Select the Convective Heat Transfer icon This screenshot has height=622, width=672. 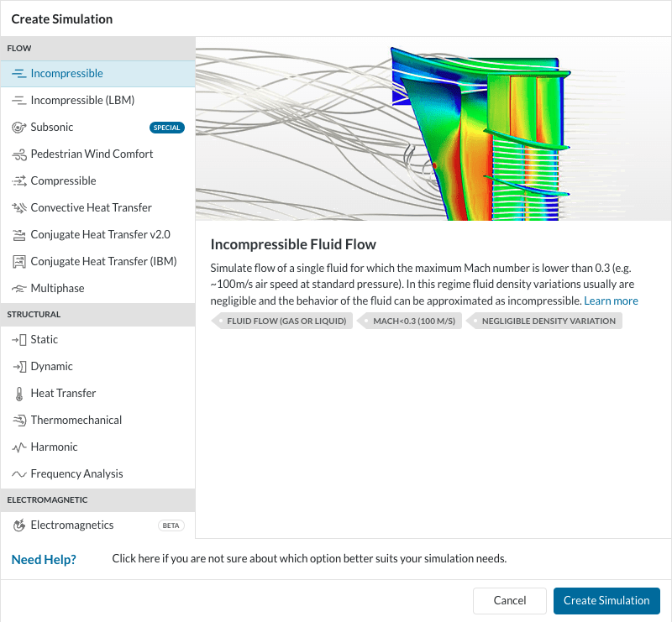[17, 207]
